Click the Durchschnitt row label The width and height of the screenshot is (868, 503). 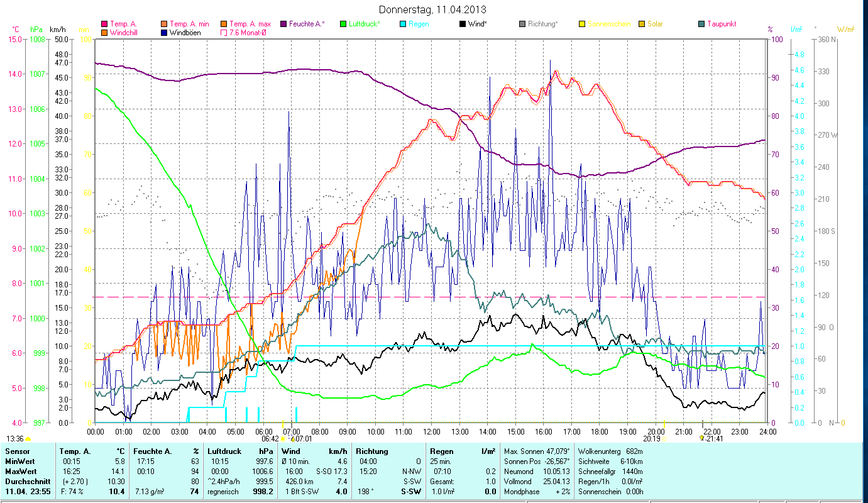26,481
